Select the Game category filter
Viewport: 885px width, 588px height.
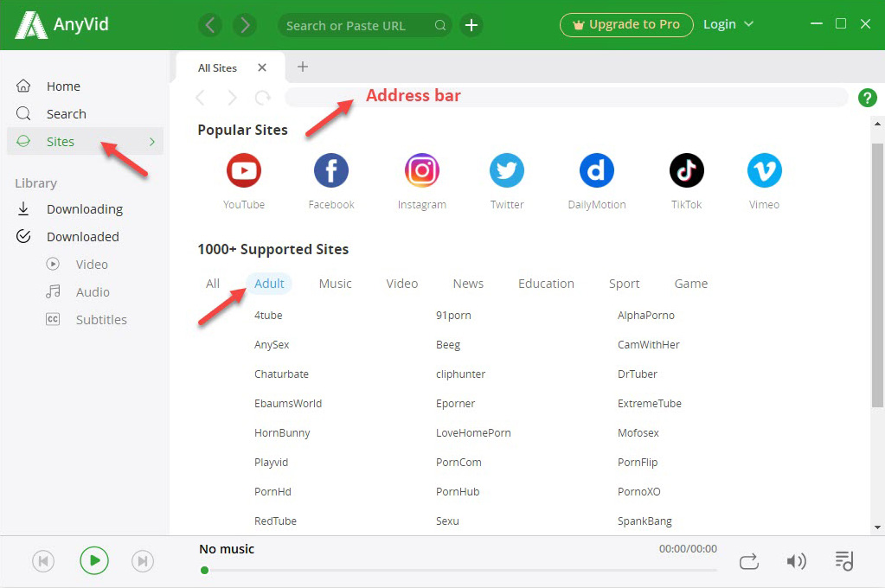click(x=691, y=284)
